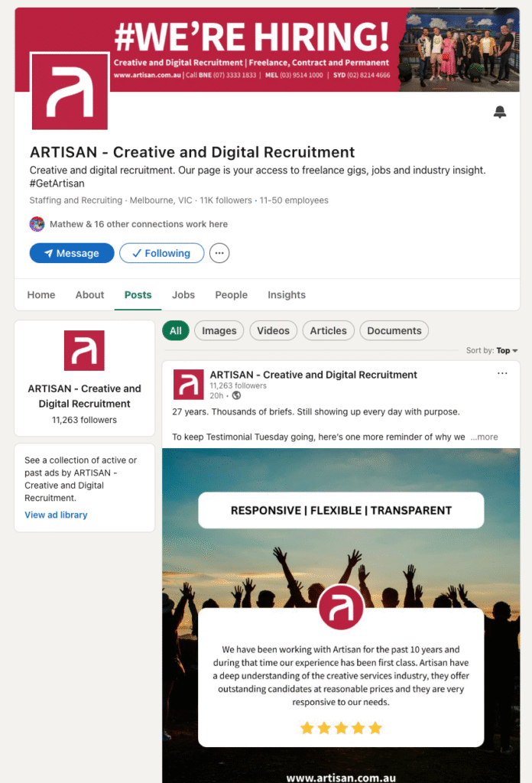The image size is (532, 783).
Task: Open the People tab
Action: [231, 295]
